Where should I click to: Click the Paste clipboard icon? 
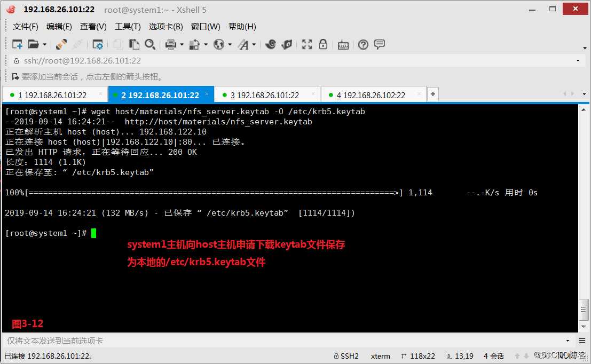coord(134,44)
